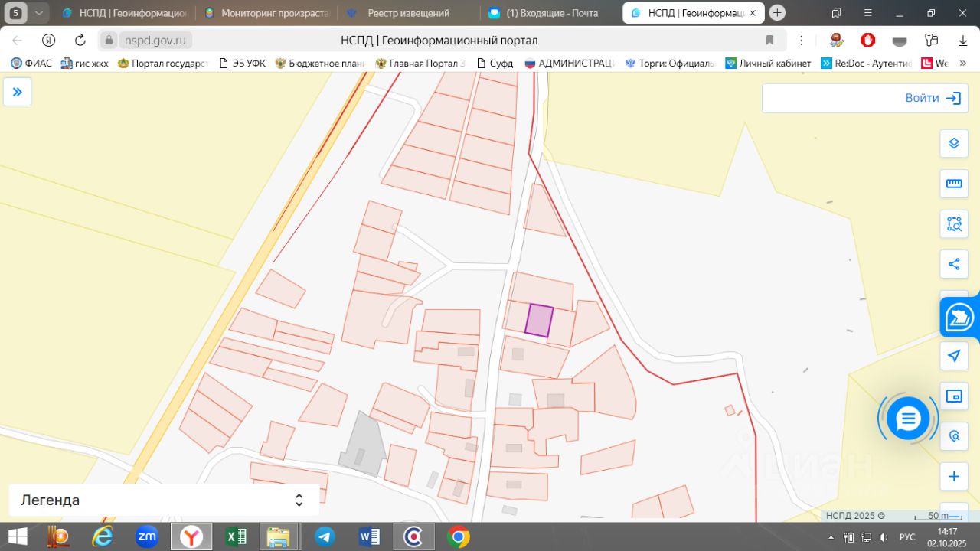Open the taskbar clock showing 14:17
Screen dimensions: 980x551
pyautogui.click(x=948, y=536)
